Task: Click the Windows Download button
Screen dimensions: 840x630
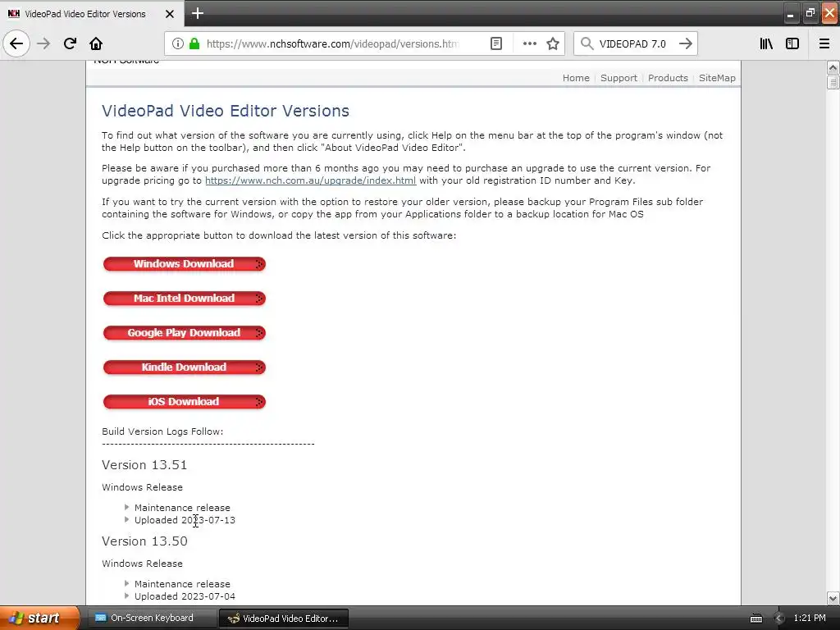Action: coord(185,263)
